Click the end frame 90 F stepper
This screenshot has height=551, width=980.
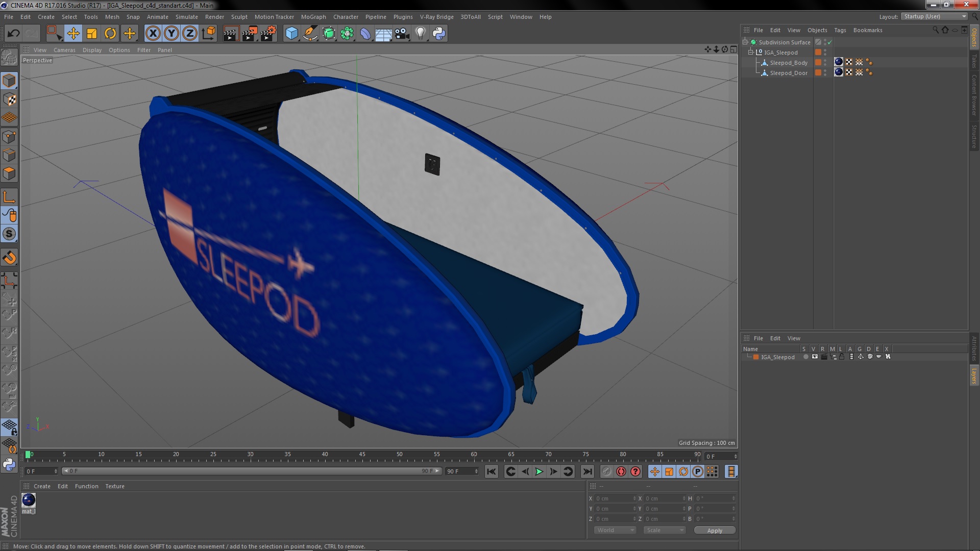476,472
